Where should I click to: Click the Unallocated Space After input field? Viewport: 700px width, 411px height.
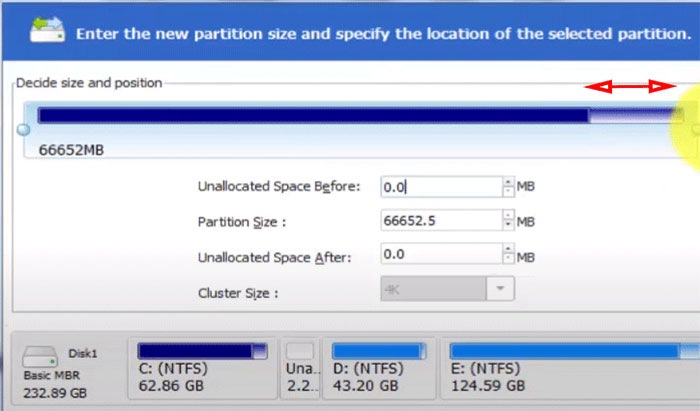point(442,254)
